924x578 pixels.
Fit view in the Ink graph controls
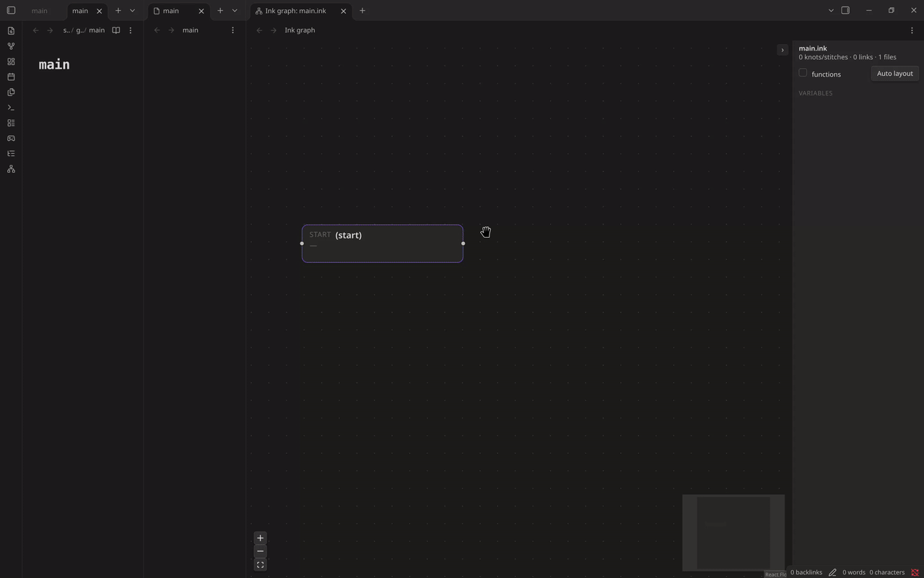point(261,565)
